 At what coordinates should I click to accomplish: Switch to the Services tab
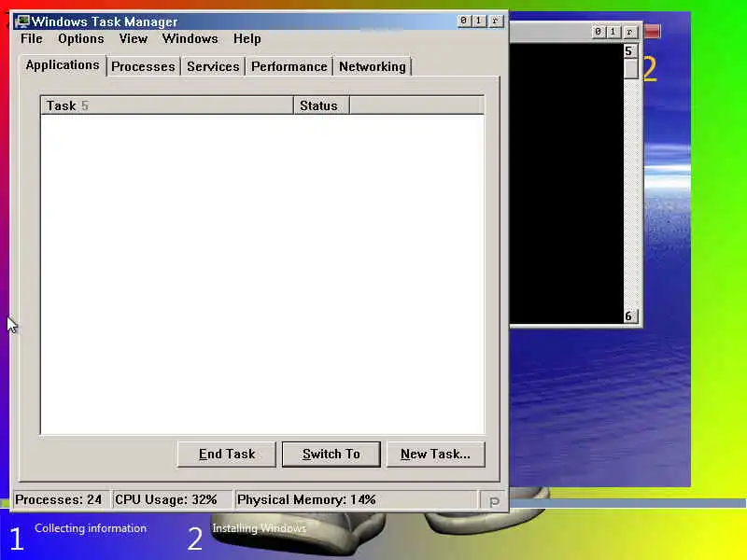coord(213,66)
